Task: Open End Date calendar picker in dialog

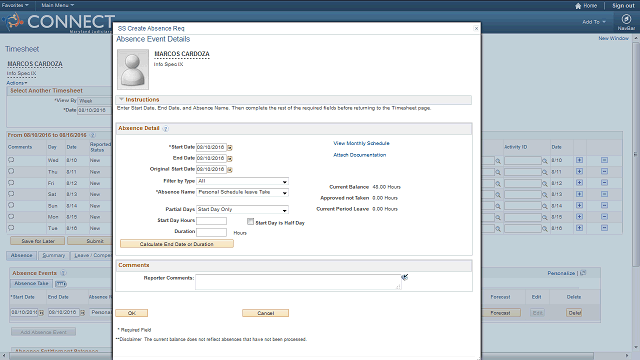Action: pyautogui.click(x=230, y=158)
